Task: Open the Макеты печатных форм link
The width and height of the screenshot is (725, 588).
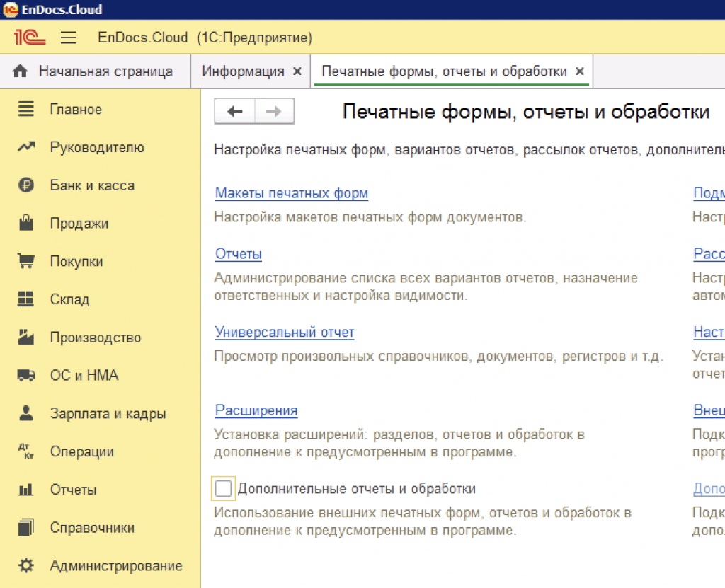Action: (x=292, y=192)
